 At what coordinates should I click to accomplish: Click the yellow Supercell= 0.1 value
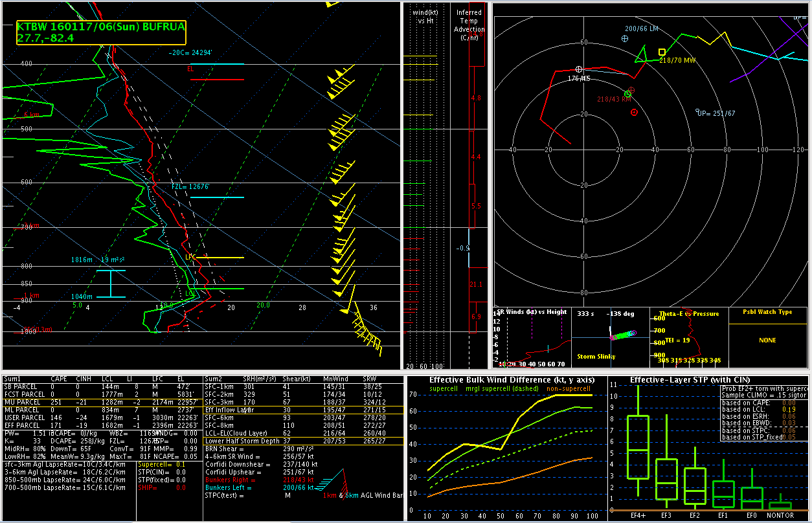point(162,464)
